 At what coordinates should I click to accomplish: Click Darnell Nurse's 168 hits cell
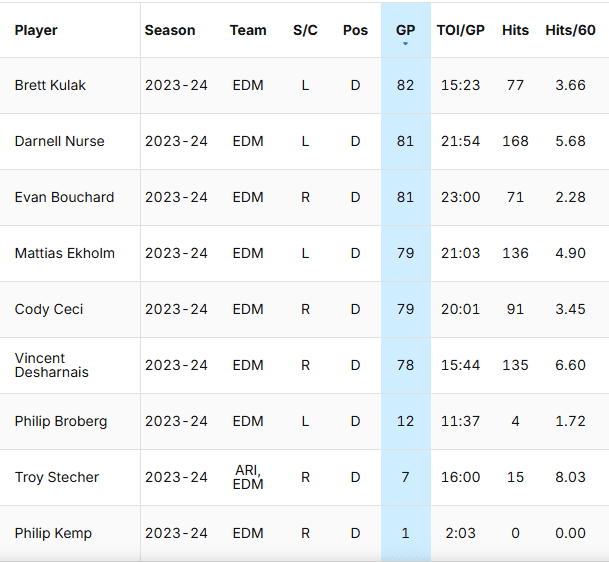[515, 141]
